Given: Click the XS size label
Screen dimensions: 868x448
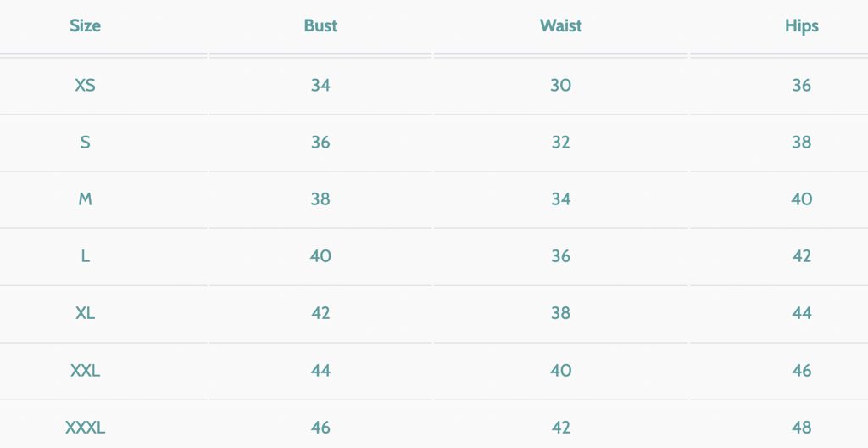Looking at the screenshot, I should pos(85,86).
